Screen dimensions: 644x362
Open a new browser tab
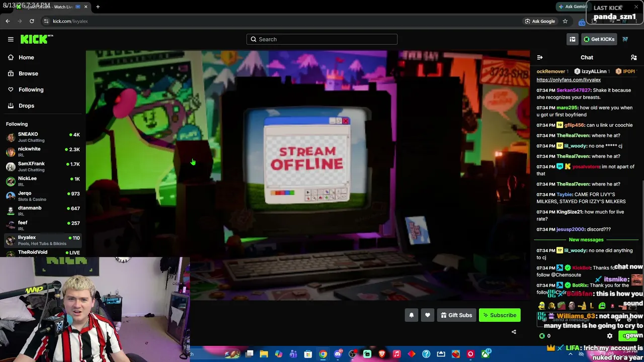[98, 7]
